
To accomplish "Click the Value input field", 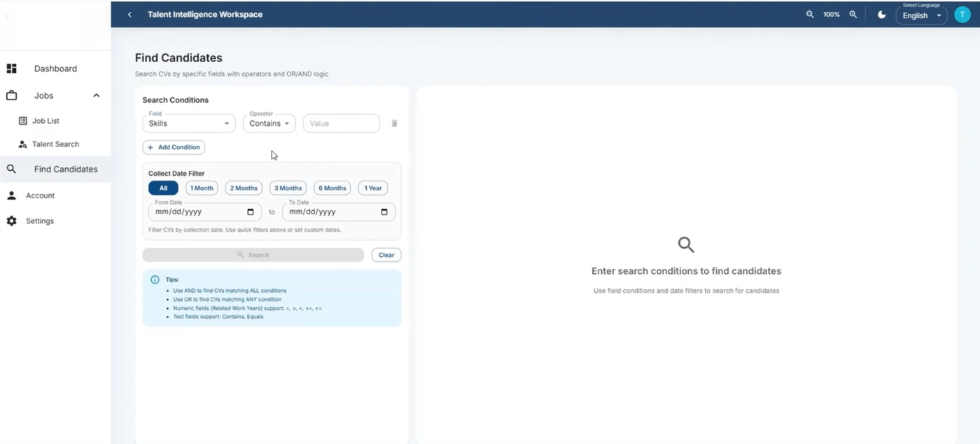I will pos(342,123).
